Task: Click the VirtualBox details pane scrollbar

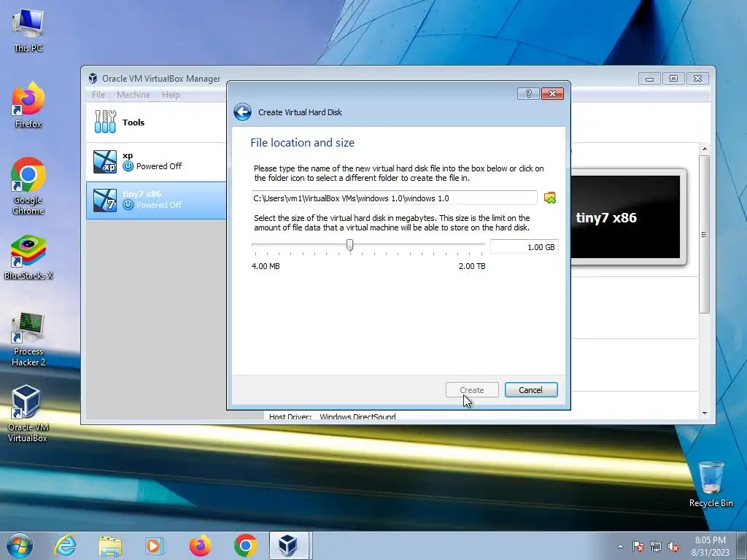Action: (x=704, y=234)
